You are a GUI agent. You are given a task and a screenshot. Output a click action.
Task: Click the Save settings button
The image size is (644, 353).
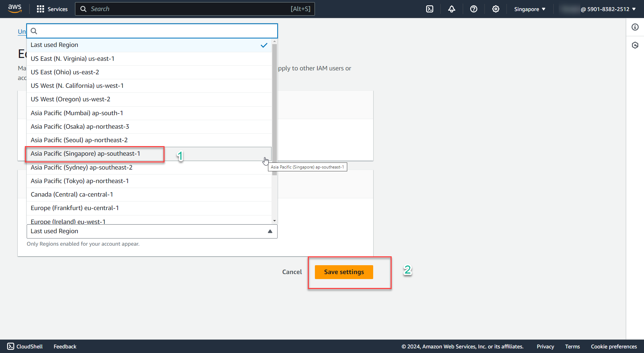coord(343,272)
